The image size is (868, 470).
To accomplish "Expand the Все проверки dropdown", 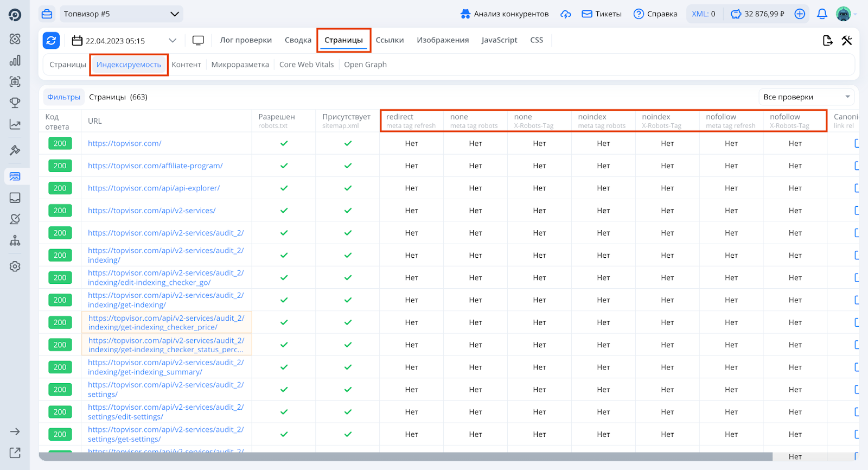I will pos(806,97).
